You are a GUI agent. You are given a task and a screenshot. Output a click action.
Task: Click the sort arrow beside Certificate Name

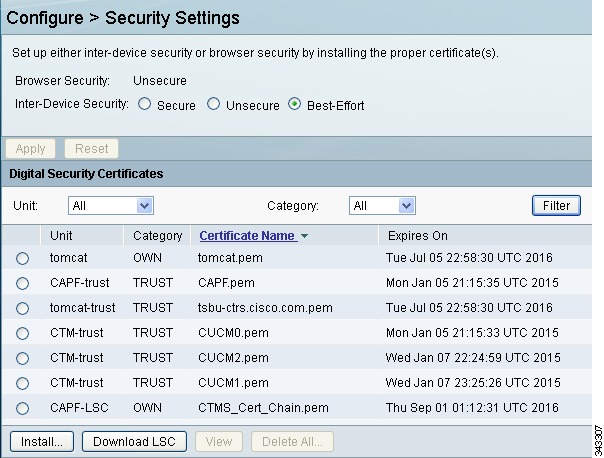pyautogui.click(x=304, y=236)
